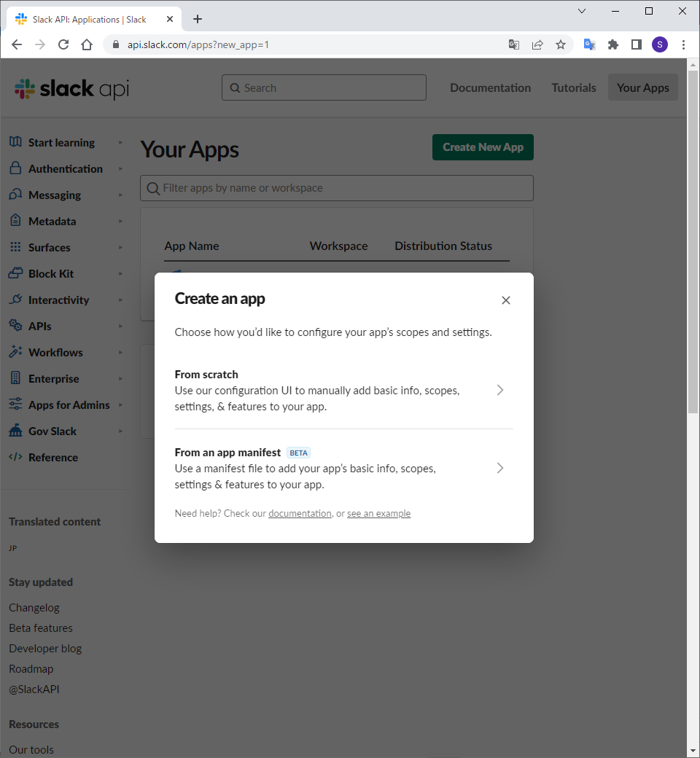This screenshot has height=758, width=700.
Task: Open the Documentation nav item
Action: point(490,87)
